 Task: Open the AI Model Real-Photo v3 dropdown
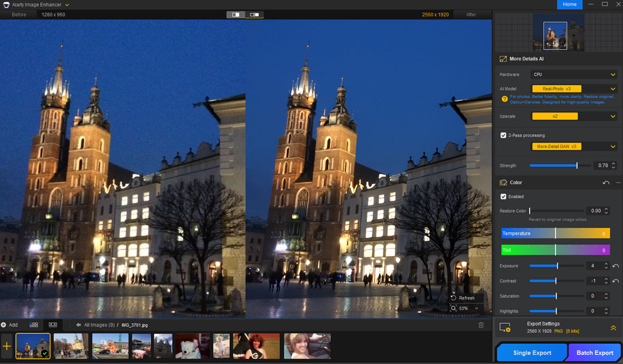[x=574, y=89]
